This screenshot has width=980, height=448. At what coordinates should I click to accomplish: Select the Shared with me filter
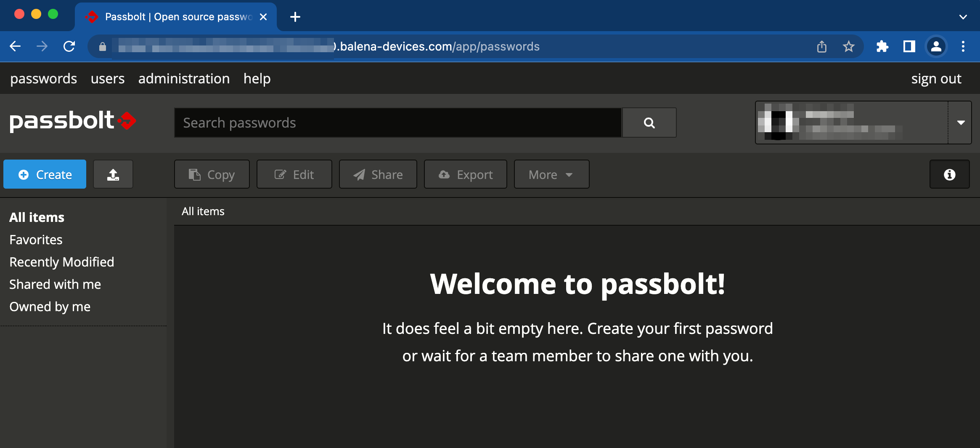click(55, 284)
